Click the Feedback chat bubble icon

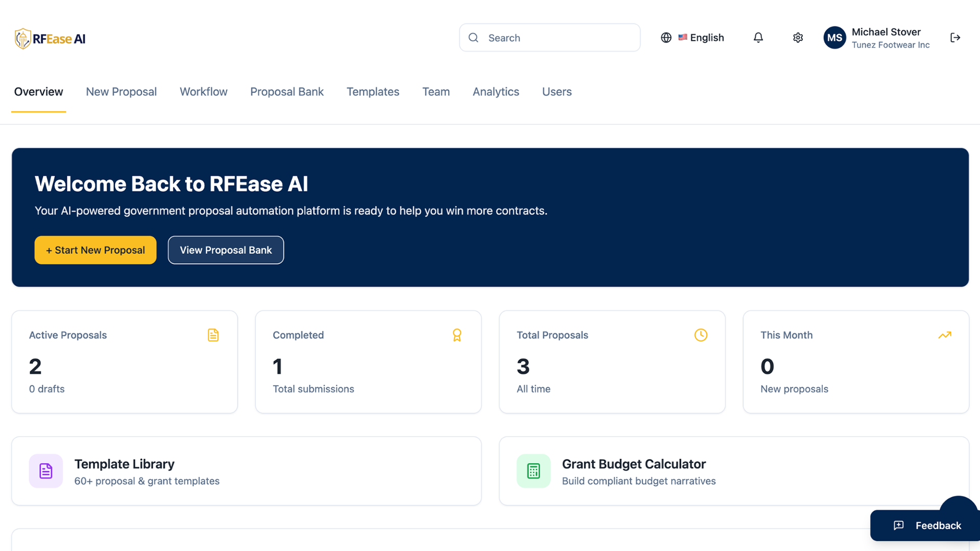(x=899, y=525)
